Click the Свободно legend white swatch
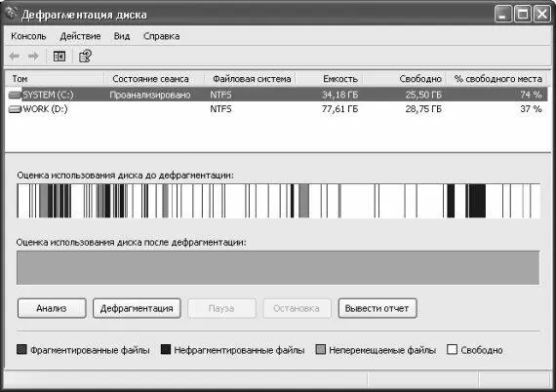 point(452,349)
